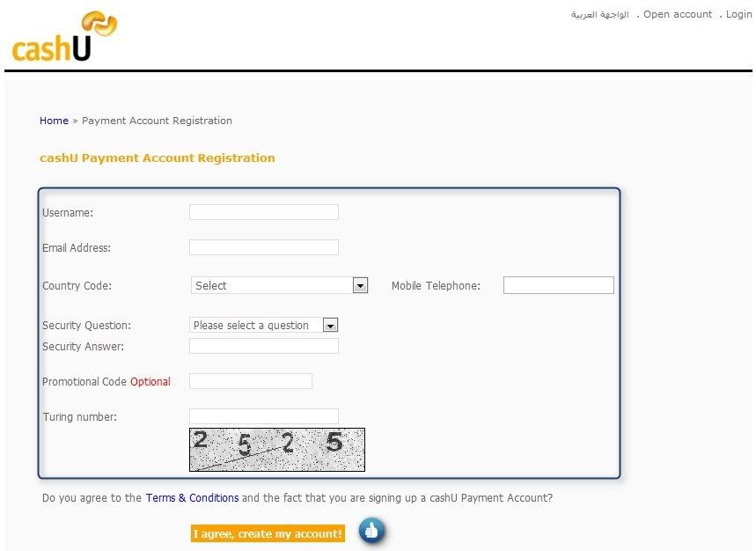756x551 pixels.
Task: Expand the Security Question dropdown arrow
Action: point(330,326)
